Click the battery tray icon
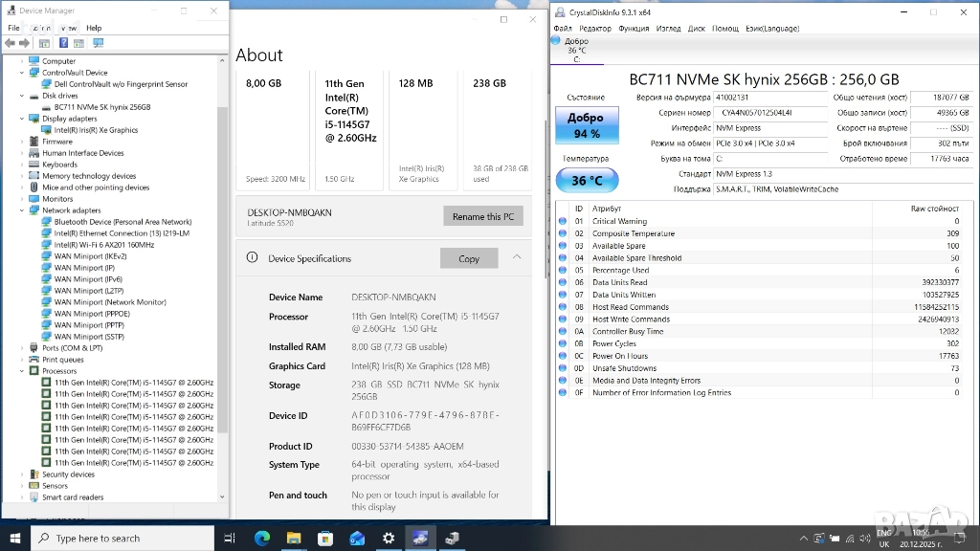The image size is (980, 551). coord(835,538)
